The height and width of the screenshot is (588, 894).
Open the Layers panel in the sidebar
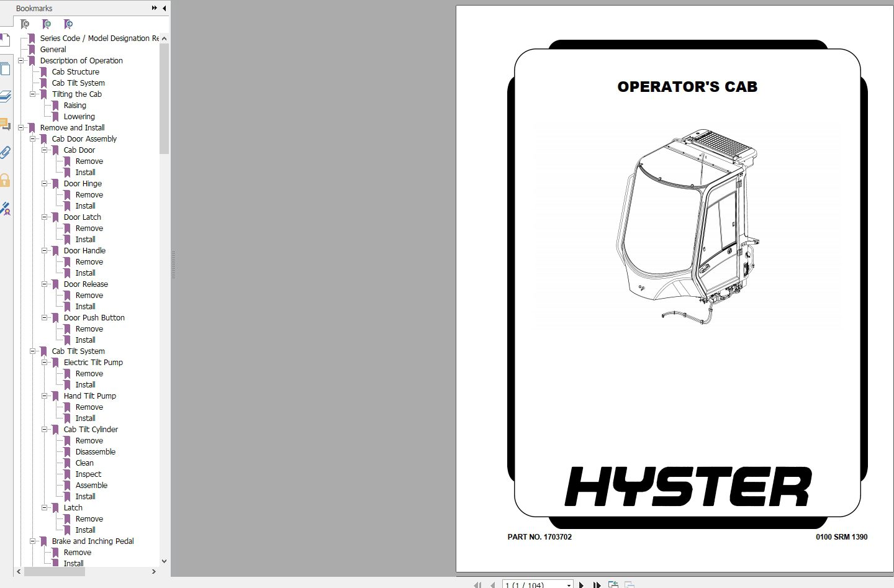[6, 95]
